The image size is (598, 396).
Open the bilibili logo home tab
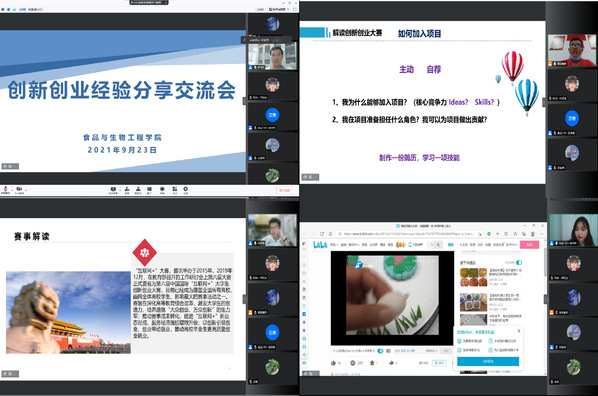320,245
